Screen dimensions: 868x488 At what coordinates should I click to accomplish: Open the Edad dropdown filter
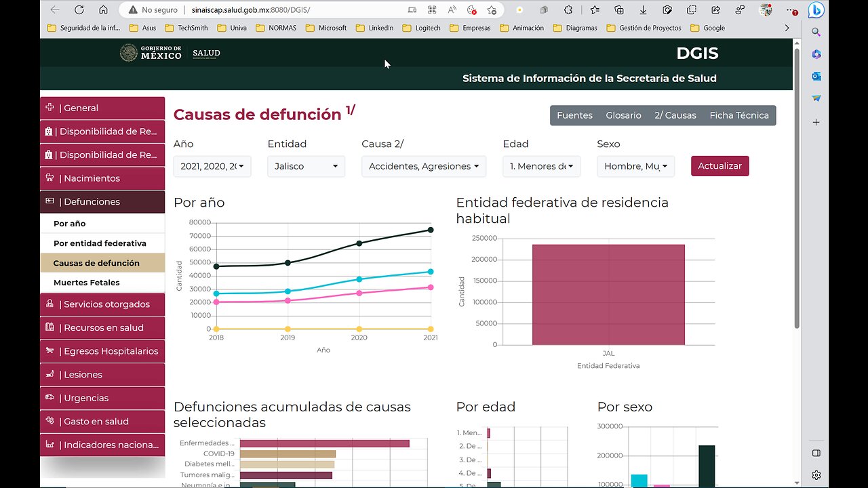pyautogui.click(x=541, y=166)
